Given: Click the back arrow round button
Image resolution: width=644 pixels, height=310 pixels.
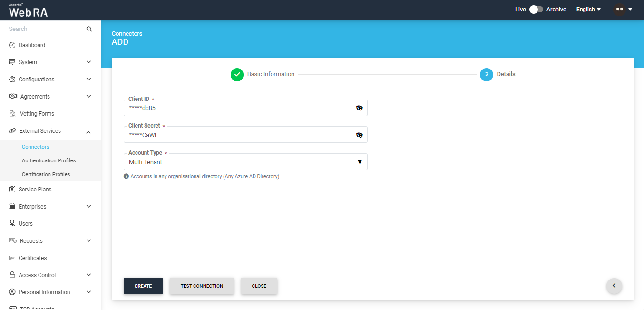Looking at the screenshot, I should 614,286.
